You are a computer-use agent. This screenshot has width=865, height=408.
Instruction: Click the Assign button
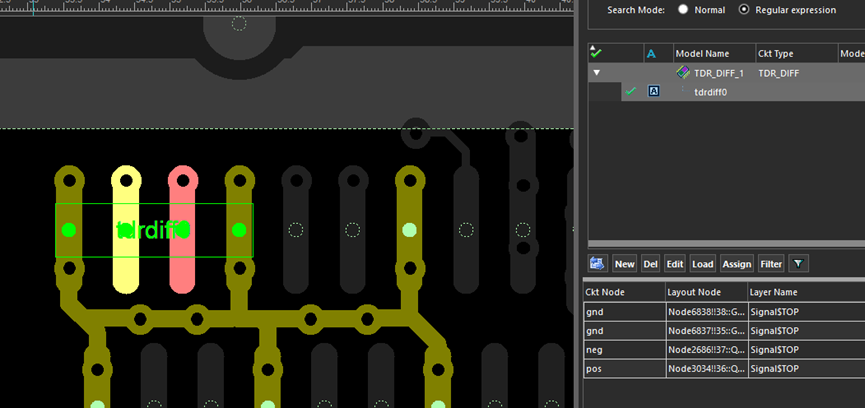pyautogui.click(x=737, y=264)
